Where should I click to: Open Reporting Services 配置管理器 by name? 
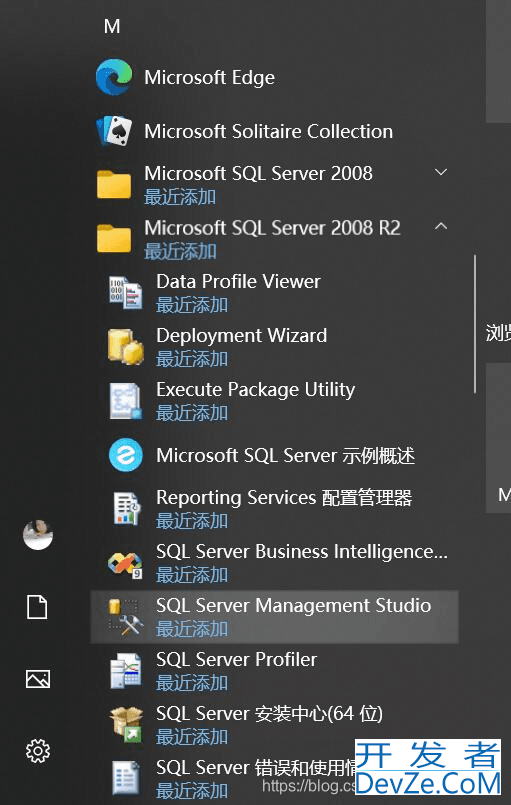284,497
